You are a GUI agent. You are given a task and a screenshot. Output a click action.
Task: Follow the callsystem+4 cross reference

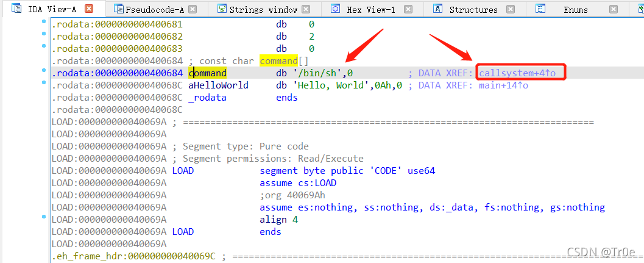[517, 74]
